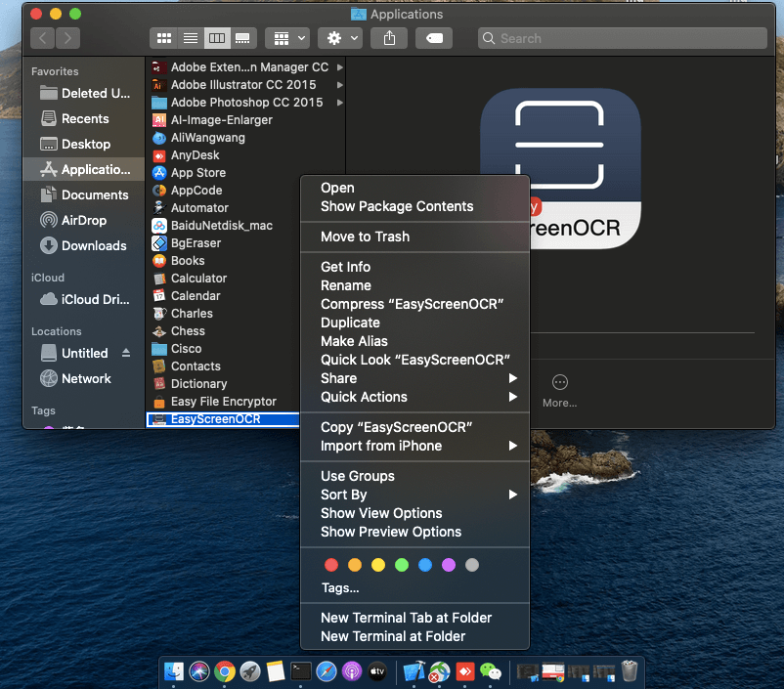Choose Move to Trash in context menu

coord(365,237)
